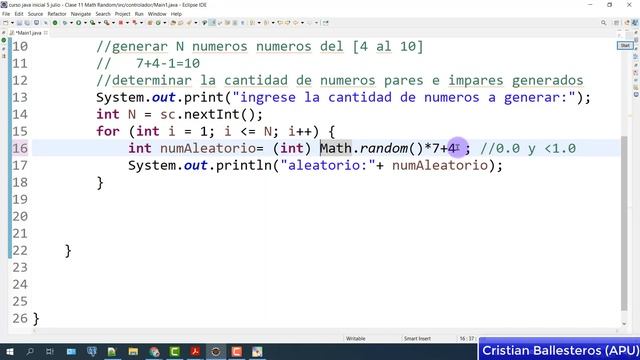This screenshot has width=640, height=360.
Task: Click the Save toolbar icon
Action: pyautogui.click(x=19, y=23)
